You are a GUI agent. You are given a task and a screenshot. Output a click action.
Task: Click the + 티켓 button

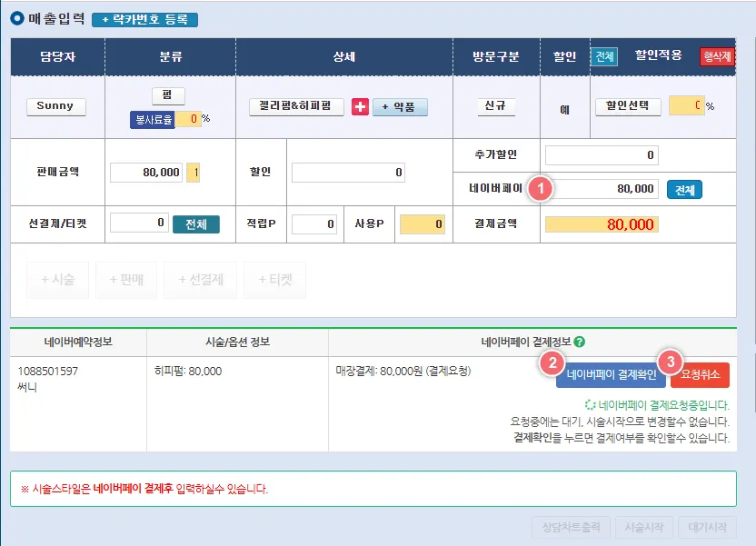pyautogui.click(x=274, y=280)
